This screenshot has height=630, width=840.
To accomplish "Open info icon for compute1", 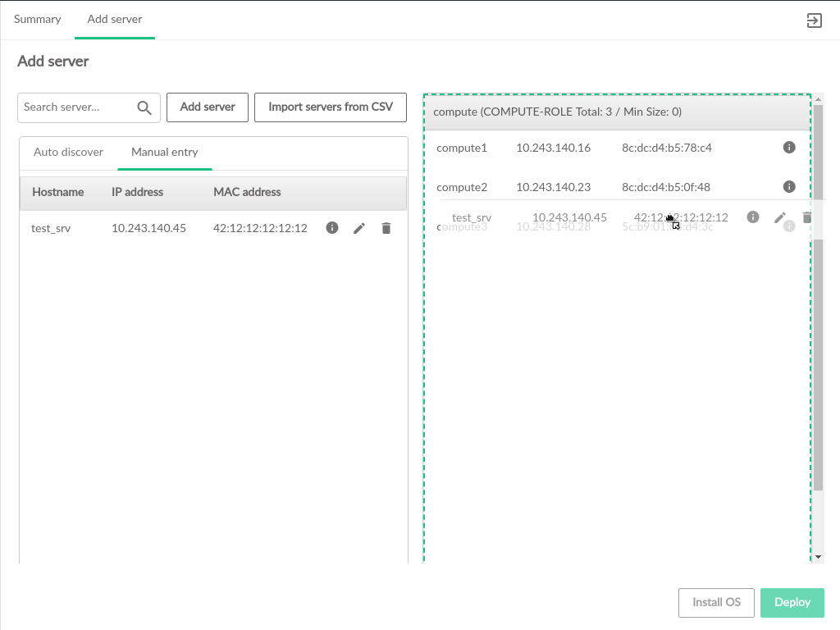I will coord(789,148).
